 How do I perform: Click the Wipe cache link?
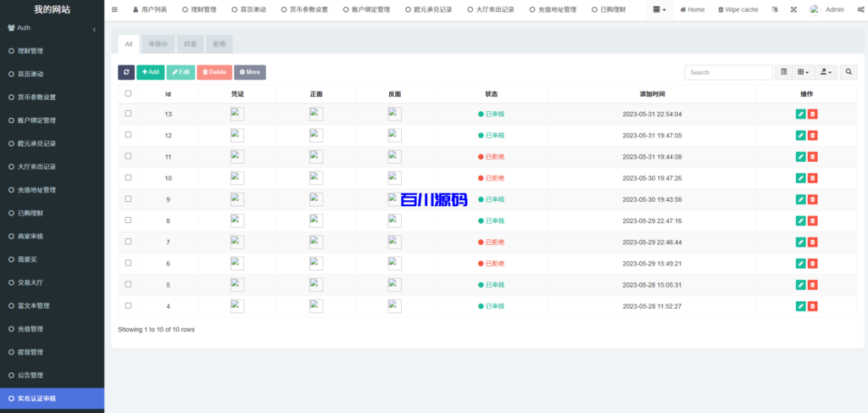(738, 9)
